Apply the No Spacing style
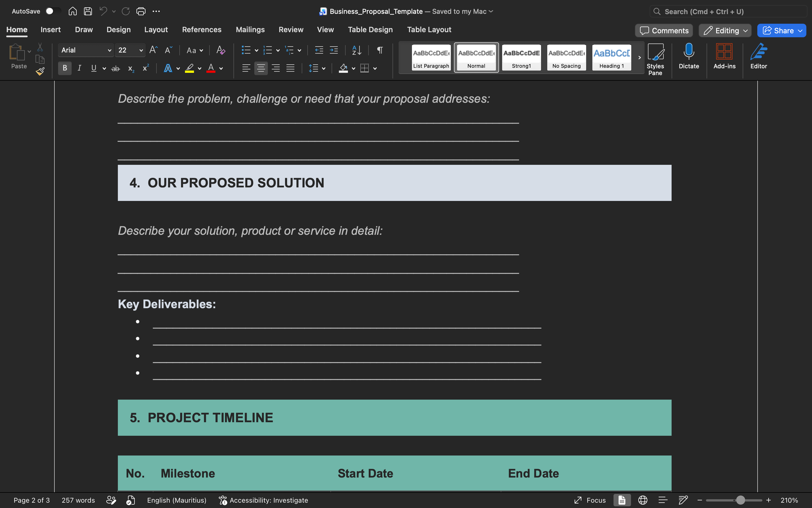The height and width of the screenshot is (508, 812). coord(566,58)
